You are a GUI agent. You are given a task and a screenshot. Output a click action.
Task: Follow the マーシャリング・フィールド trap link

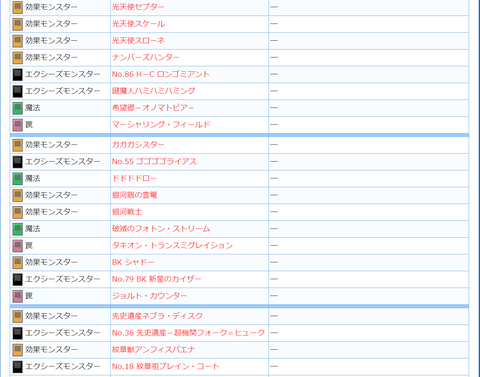point(161,124)
